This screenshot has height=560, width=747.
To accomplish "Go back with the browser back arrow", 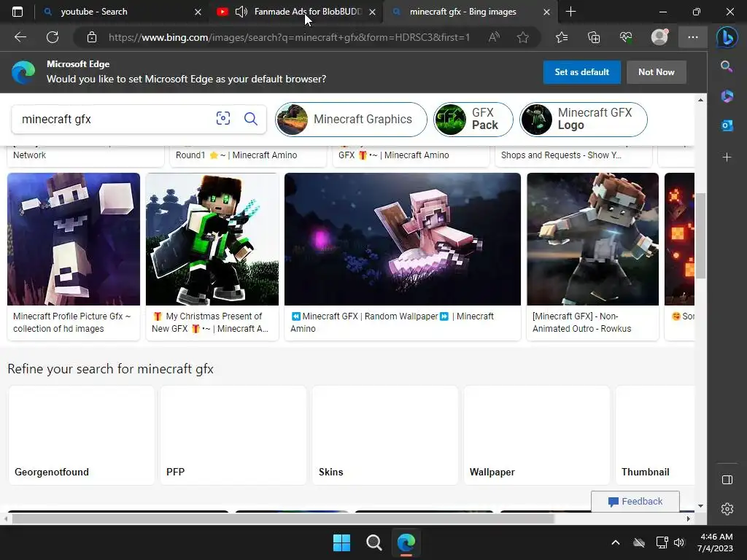I will pyautogui.click(x=20, y=37).
